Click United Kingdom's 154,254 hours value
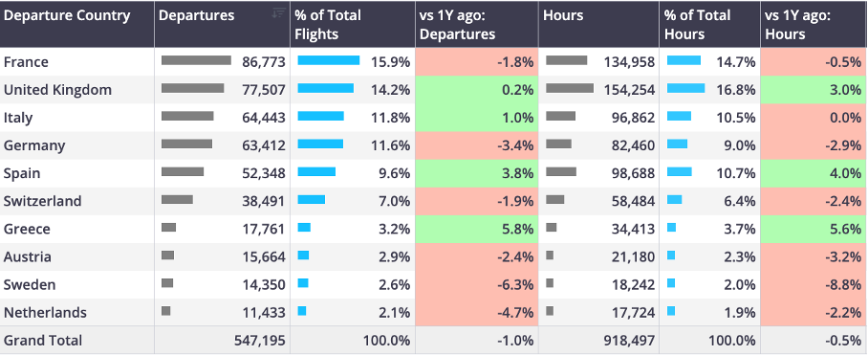868x356 pixels. pyautogui.click(x=629, y=90)
